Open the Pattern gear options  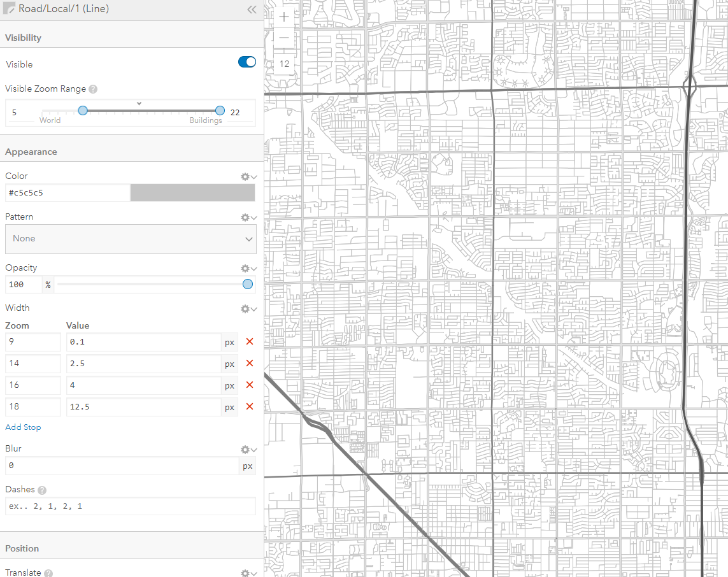point(248,217)
